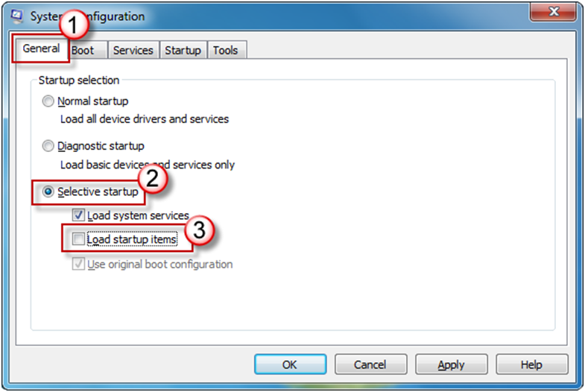This screenshot has height=392, width=585.
Task: Go to the Services tab
Action: point(133,50)
